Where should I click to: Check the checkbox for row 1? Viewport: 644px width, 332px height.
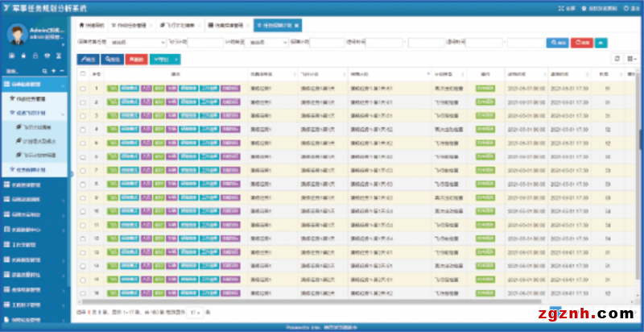tap(82, 89)
